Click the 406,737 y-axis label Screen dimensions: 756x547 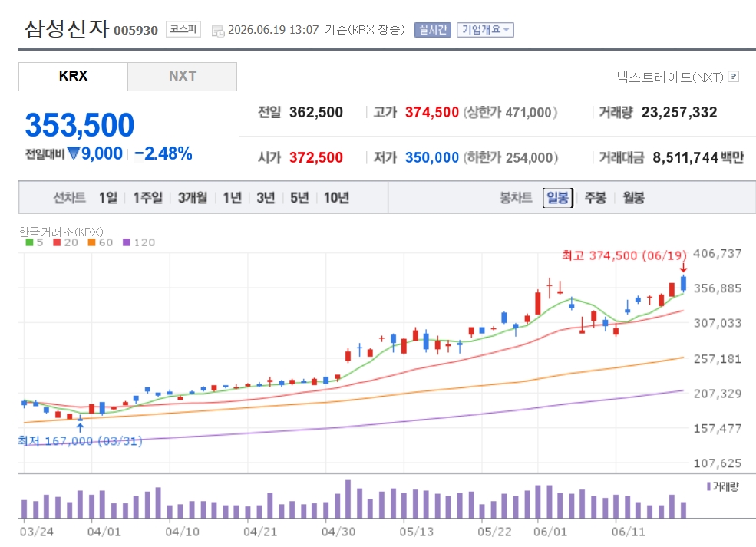(717, 253)
